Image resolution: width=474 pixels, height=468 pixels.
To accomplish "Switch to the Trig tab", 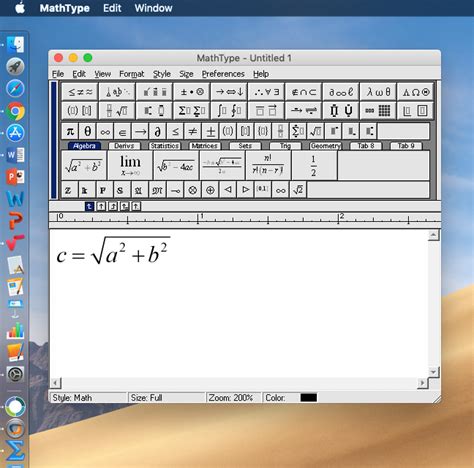I will (285, 146).
